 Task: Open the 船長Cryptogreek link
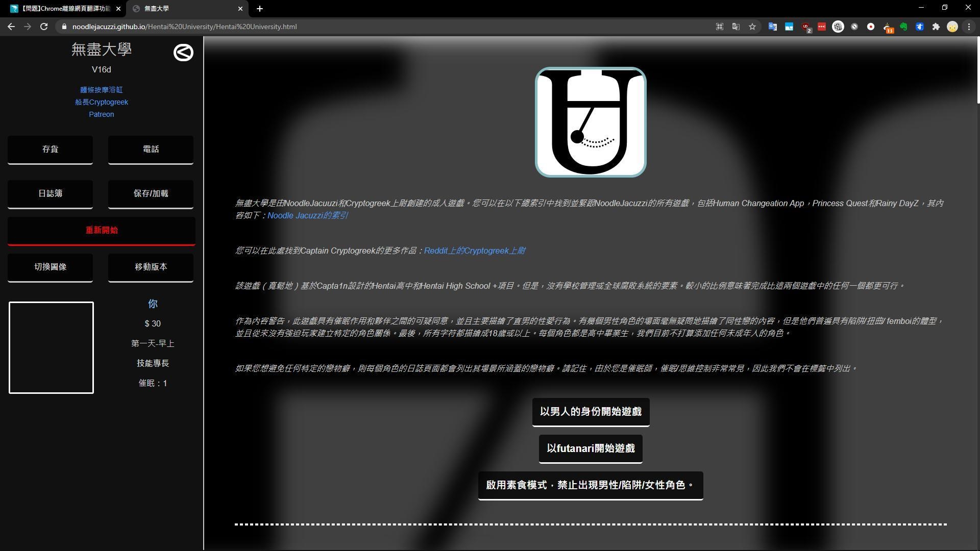point(102,102)
